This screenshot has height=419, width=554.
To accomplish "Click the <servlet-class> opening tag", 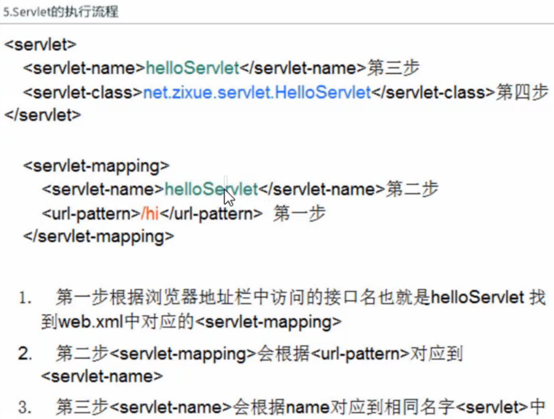I will (x=83, y=93).
